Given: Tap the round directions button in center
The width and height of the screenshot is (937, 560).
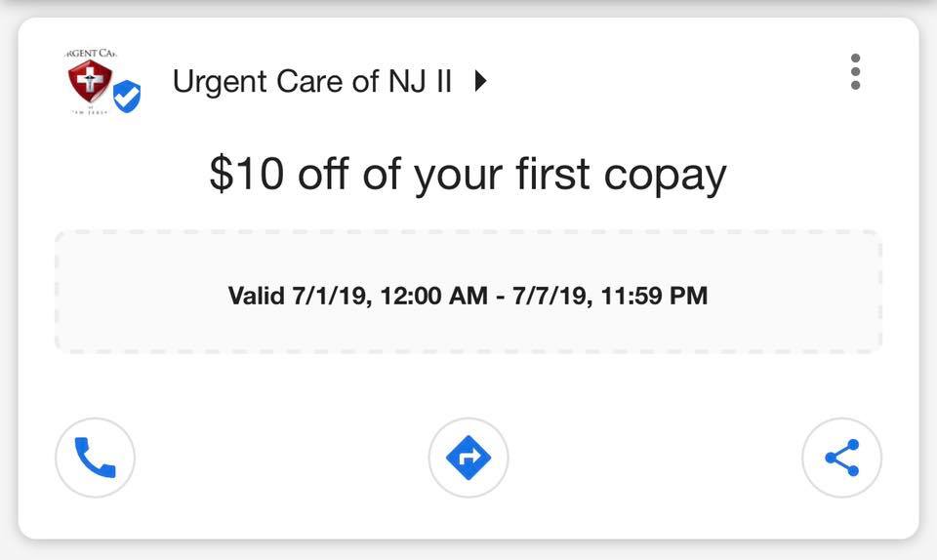Looking at the screenshot, I should tap(468, 458).
